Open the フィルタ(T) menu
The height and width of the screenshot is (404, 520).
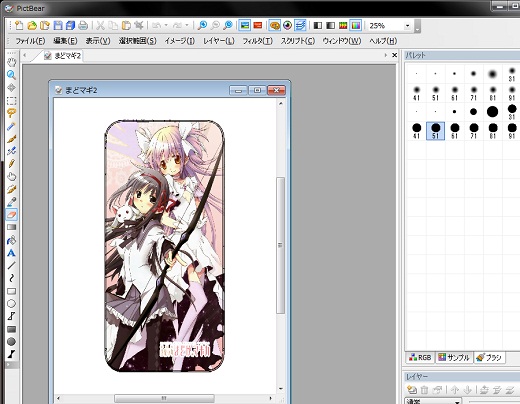click(257, 41)
